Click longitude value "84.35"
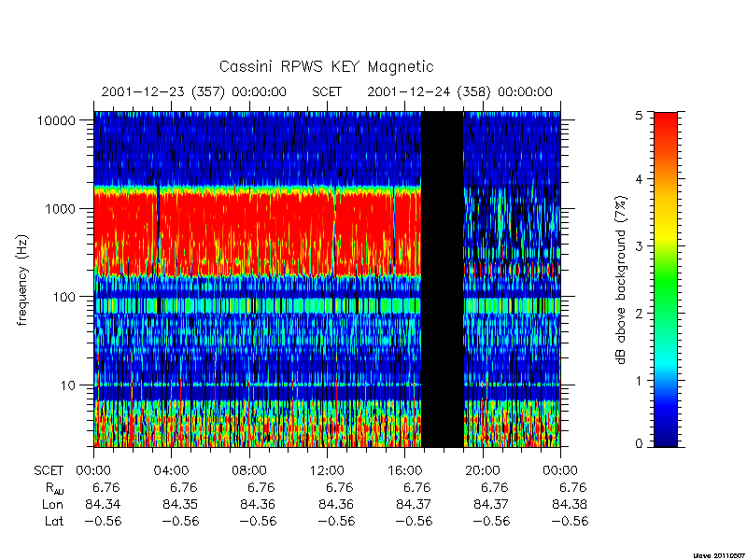The image size is (747, 560). 180,504
